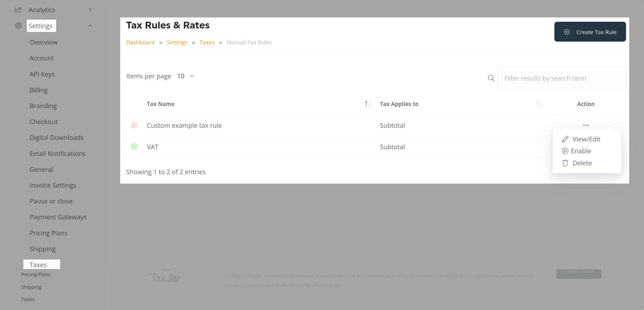Click the Analytics chart icon in sidebar
The image size is (644, 310).
coord(18,10)
